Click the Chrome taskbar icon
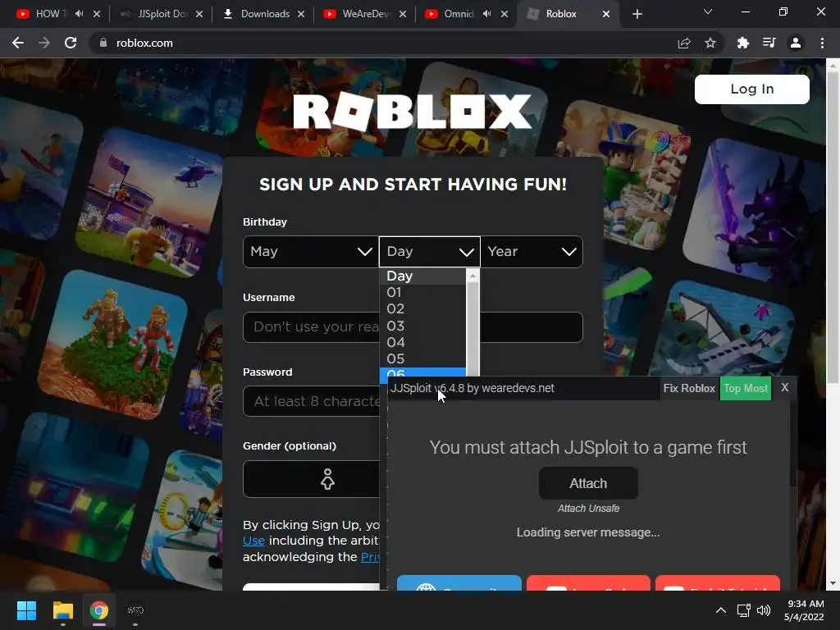The image size is (840, 630). [x=99, y=610]
